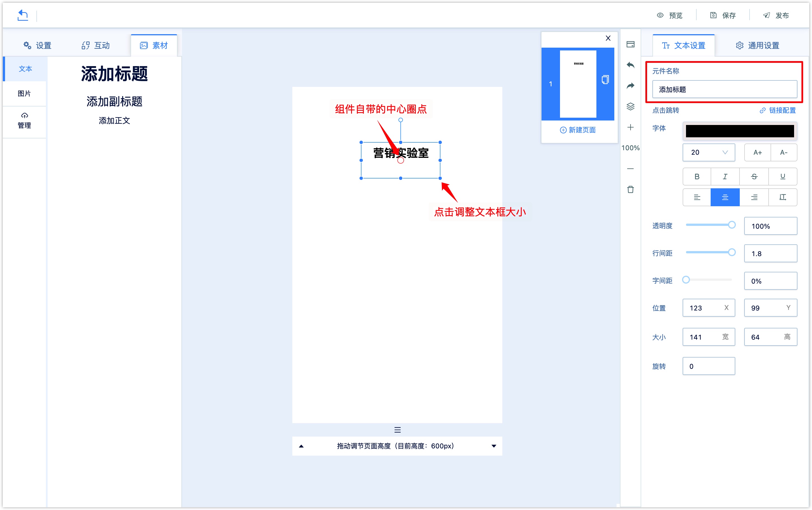This screenshot has width=812, height=510.
Task: Undo the last action
Action: [x=630, y=65]
